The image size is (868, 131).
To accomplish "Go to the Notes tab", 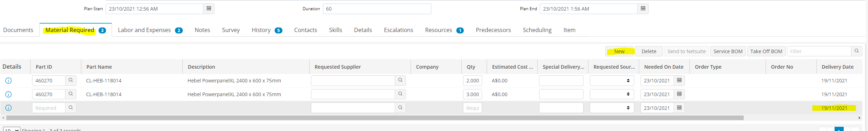I will tap(202, 30).
